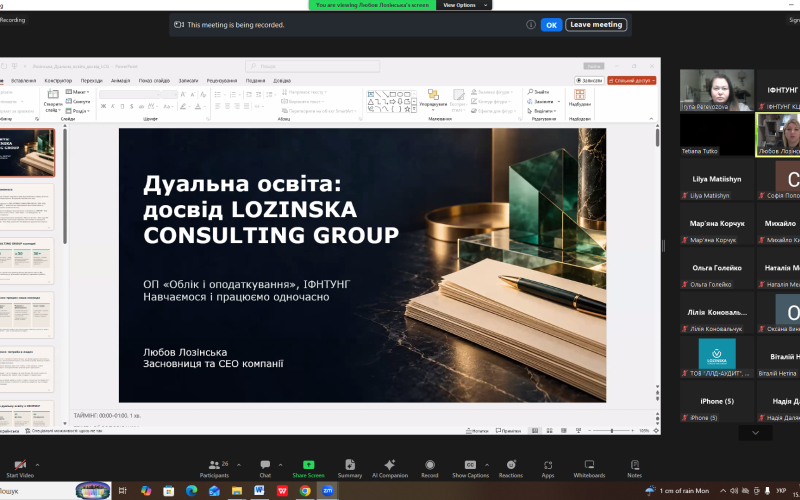Screen dimensions: 800x500
Task: Toggle Comments pane in PowerPoint status bar
Action: (509, 431)
